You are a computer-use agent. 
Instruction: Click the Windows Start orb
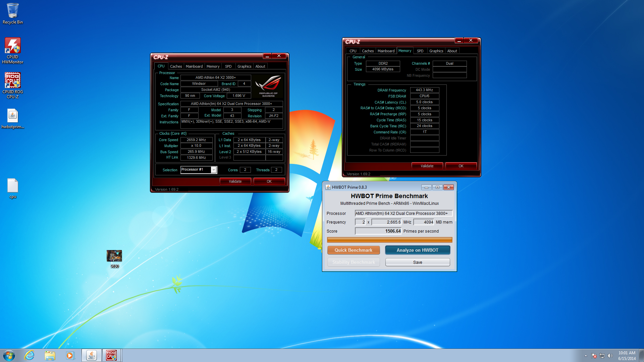9,355
